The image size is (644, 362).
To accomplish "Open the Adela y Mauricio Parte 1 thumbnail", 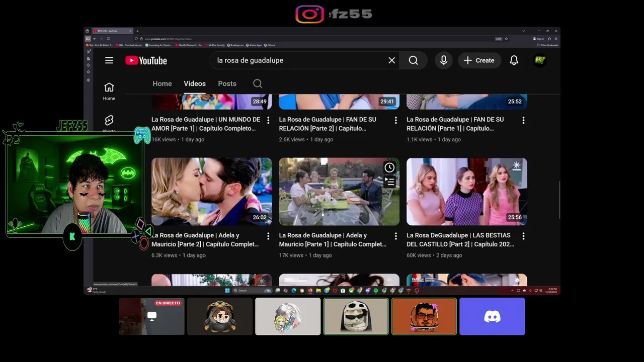I will pyautogui.click(x=339, y=192).
